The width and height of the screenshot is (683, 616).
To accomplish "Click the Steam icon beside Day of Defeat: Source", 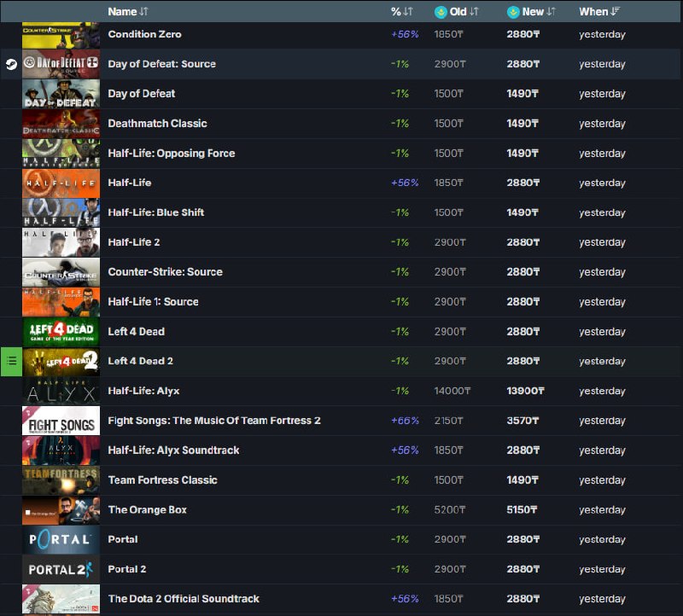I will [11, 64].
